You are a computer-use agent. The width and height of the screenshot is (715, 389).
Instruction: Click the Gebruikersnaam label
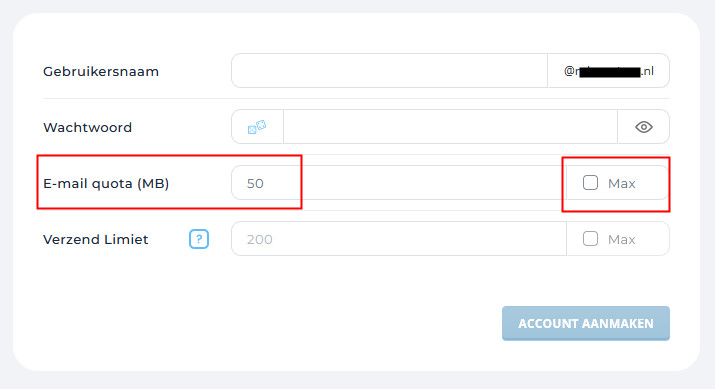point(101,72)
